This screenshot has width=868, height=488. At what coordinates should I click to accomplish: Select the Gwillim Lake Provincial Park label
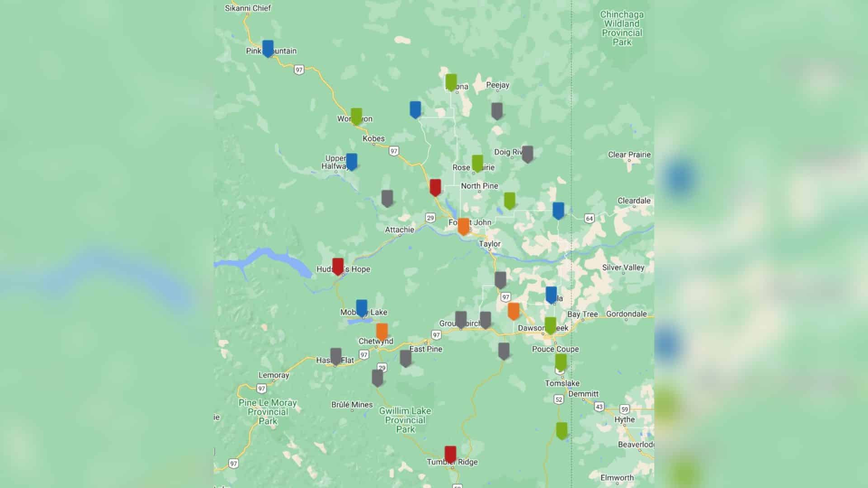click(x=405, y=420)
